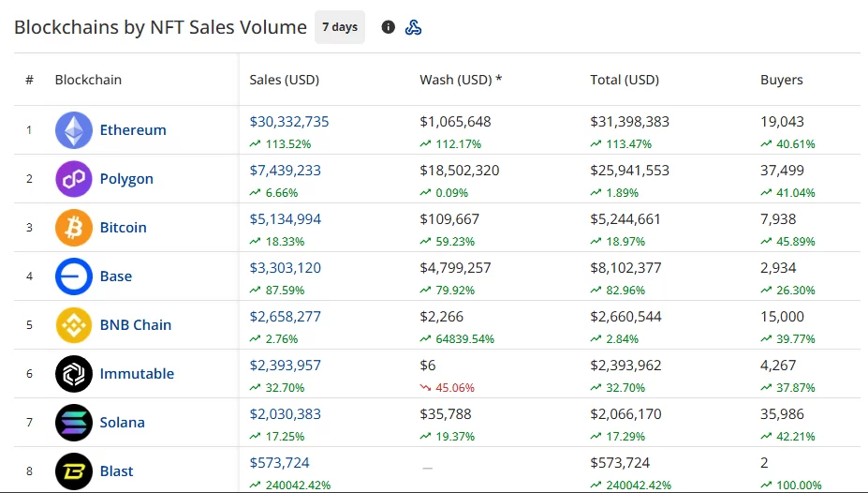
Task: Open the Solana blockchain link
Action: 122,423
